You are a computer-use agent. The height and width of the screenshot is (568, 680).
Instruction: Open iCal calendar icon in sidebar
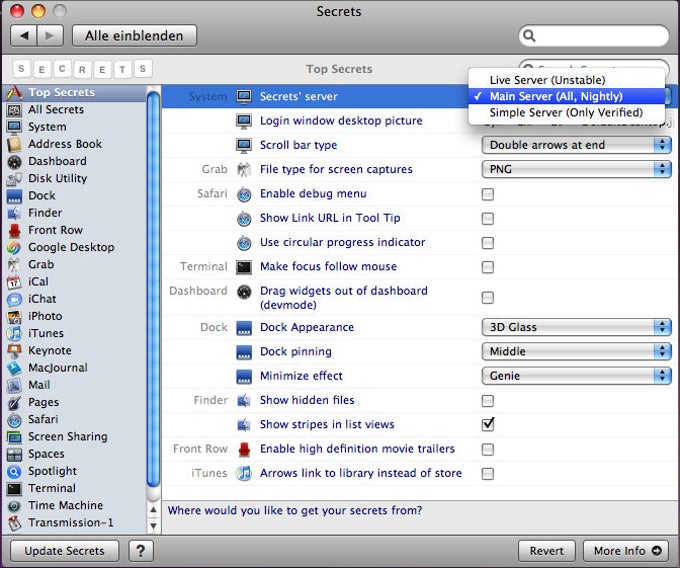pyautogui.click(x=14, y=282)
